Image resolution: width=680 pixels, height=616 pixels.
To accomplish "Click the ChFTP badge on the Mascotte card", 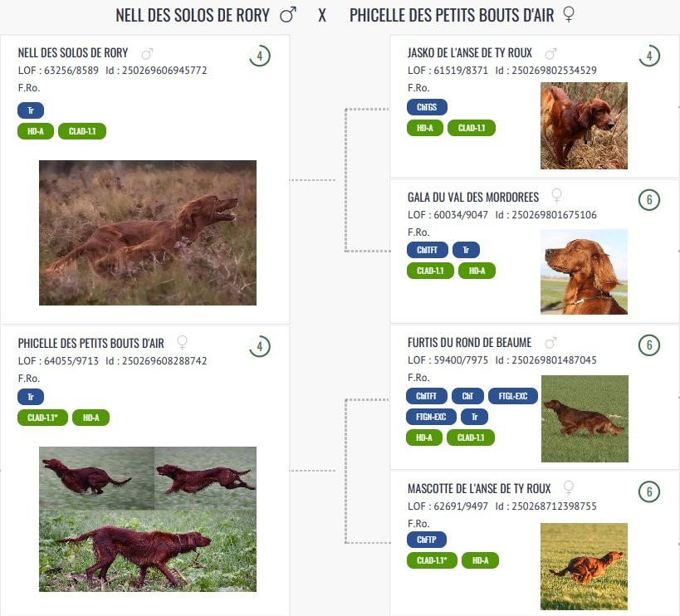I will [427, 540].
